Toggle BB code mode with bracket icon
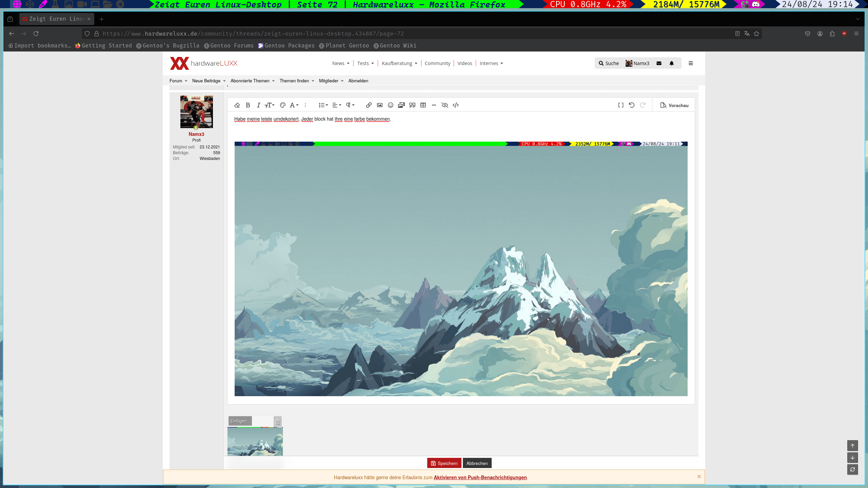The height and width of the screenshot is (488, 868). click(x=621, y=105)
